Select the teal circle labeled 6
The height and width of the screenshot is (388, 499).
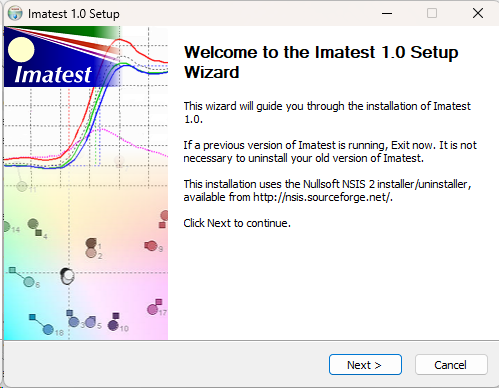click(x=29, y=282)
